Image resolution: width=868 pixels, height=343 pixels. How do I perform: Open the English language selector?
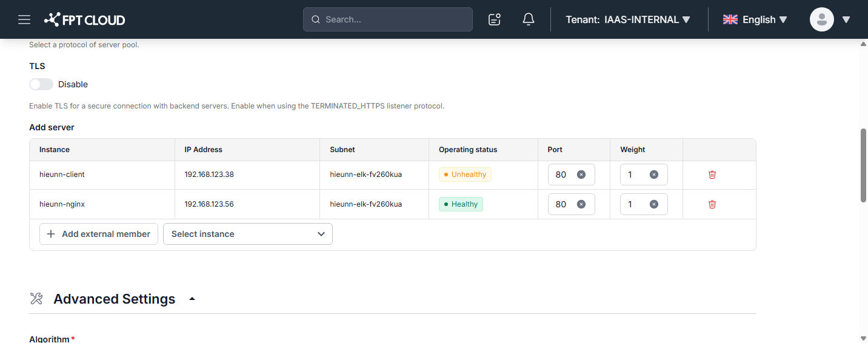tap(755, 19)
